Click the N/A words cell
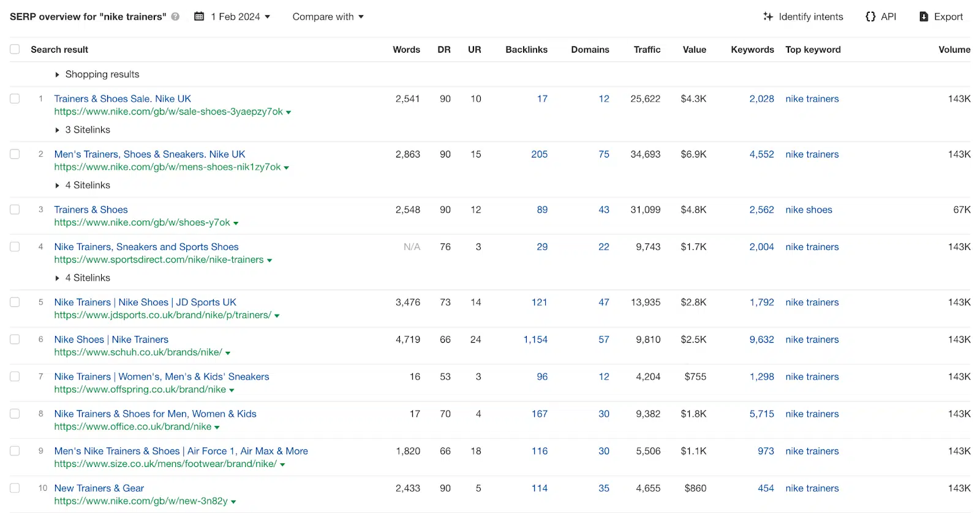 click(412, 247)
